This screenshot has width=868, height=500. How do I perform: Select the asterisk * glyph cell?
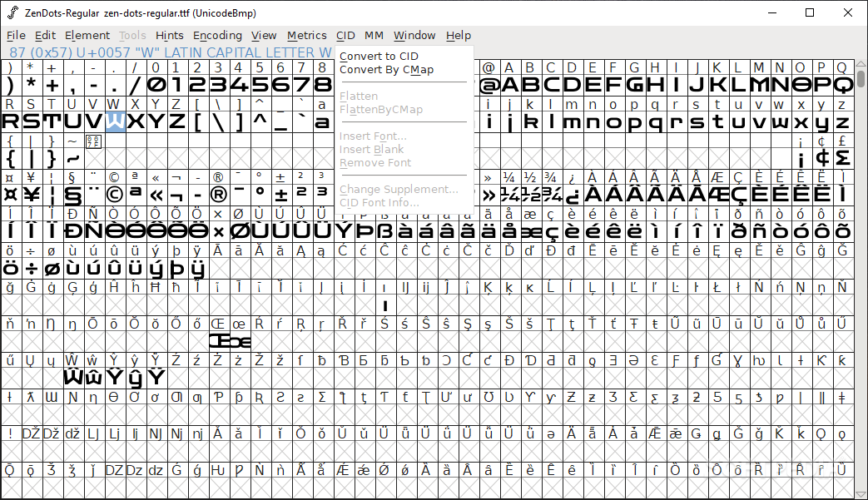point(32,85)
